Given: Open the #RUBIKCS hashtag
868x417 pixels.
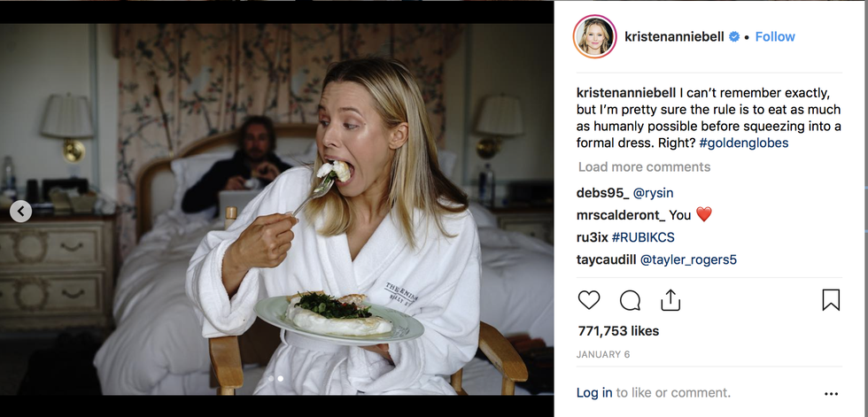Looking at the screenshot, I should click(x=643, y=237).
